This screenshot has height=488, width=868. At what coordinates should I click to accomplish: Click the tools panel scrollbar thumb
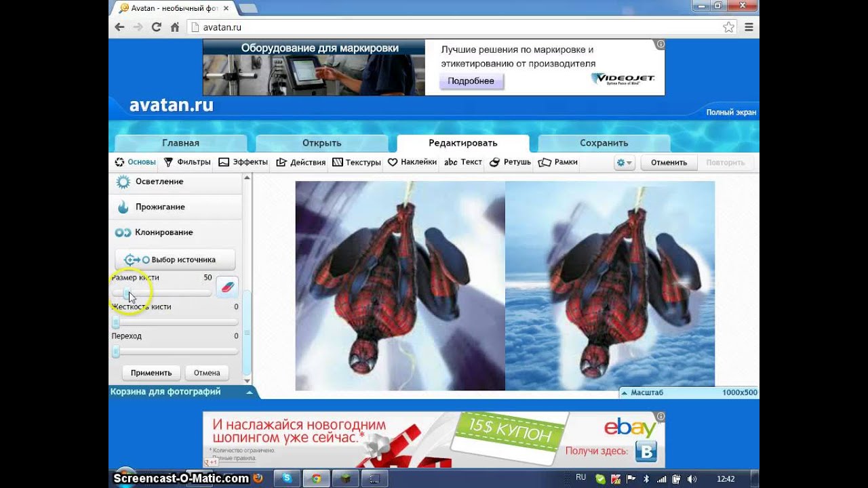coord(247,332)
